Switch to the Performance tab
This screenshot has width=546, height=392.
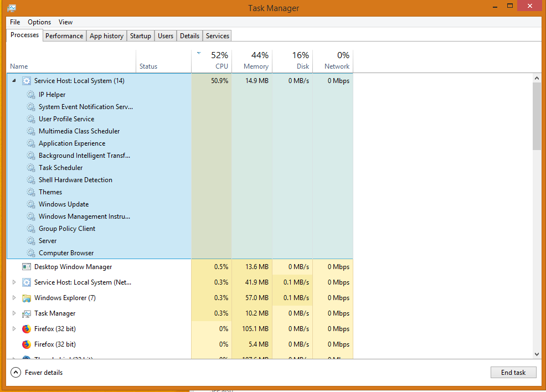click(x=64, y=36)
